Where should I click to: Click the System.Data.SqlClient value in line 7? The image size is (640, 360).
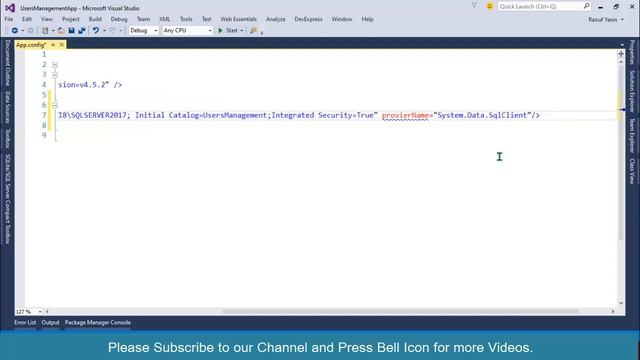coord(482,116)
